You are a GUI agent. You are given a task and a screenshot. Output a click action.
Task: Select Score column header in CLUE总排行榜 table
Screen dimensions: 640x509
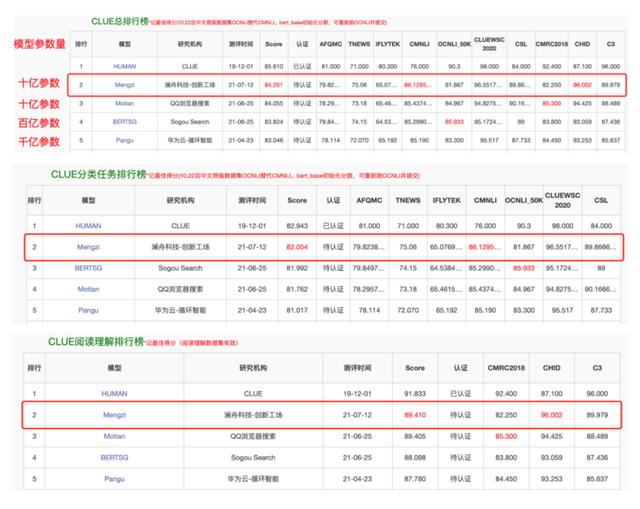click(273, 44)
